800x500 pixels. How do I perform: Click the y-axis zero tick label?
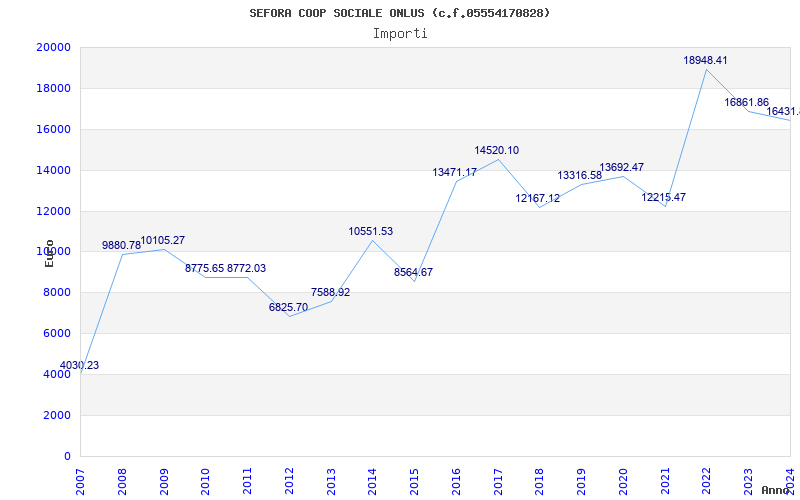click(67, 456)
